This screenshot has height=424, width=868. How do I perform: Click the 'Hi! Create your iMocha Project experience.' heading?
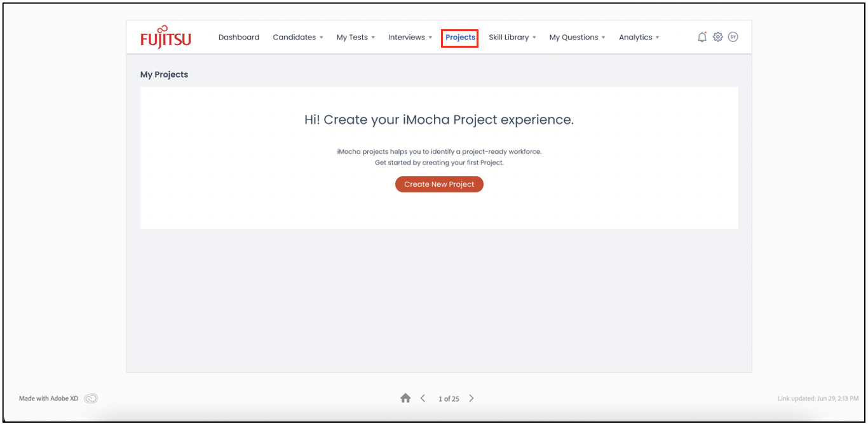(439, 120)
